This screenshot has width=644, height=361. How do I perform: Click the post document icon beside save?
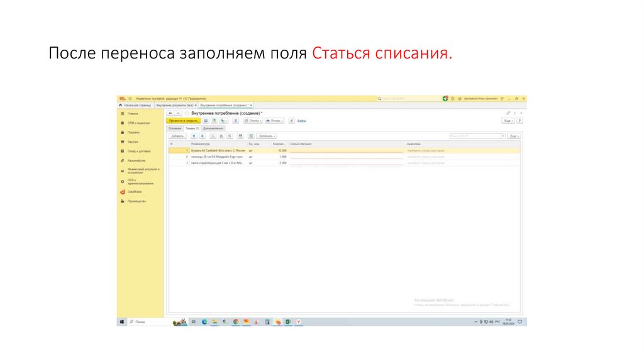tap(214, 121)
